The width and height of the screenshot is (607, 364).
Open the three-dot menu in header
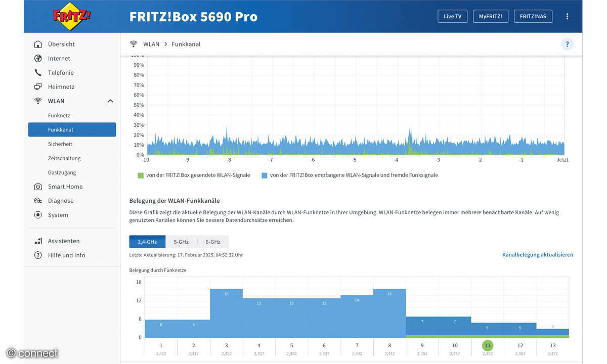567,16
